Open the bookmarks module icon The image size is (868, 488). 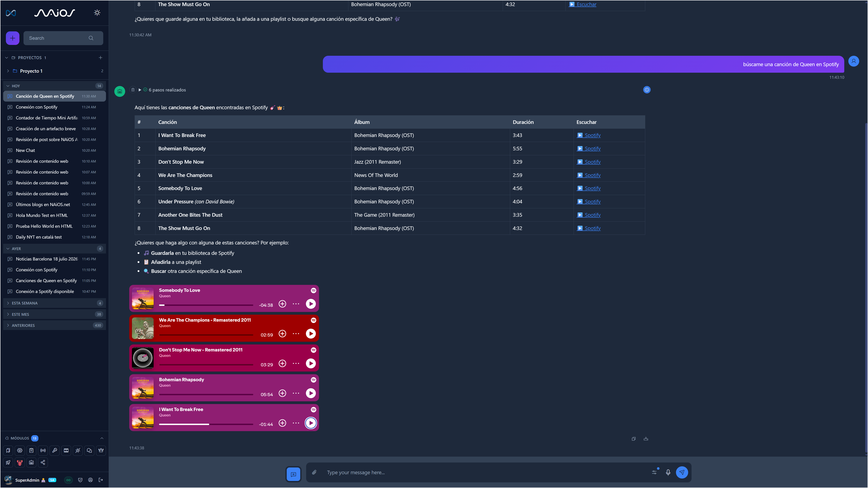click(8, 450)
